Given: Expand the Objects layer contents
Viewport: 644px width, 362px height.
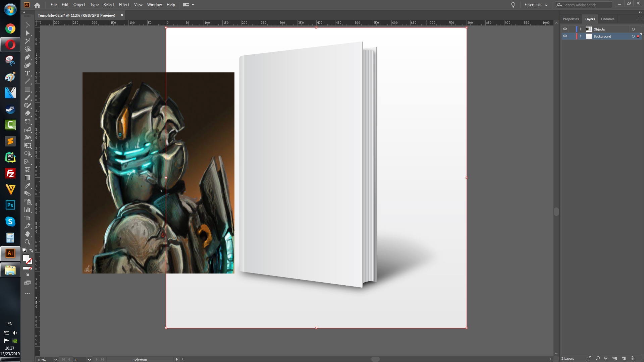Looking at the screenshot, I should [x=581, y=29].
